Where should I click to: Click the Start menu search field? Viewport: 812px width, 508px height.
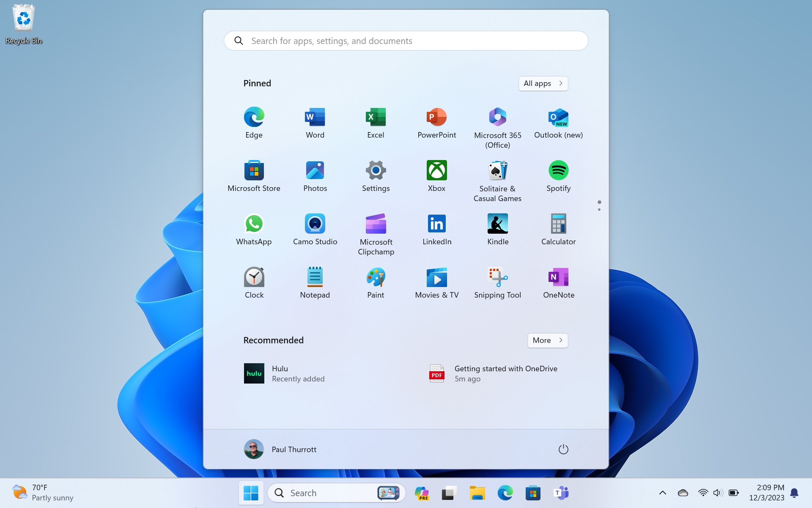pyautogui.click(x=406, y=41)
